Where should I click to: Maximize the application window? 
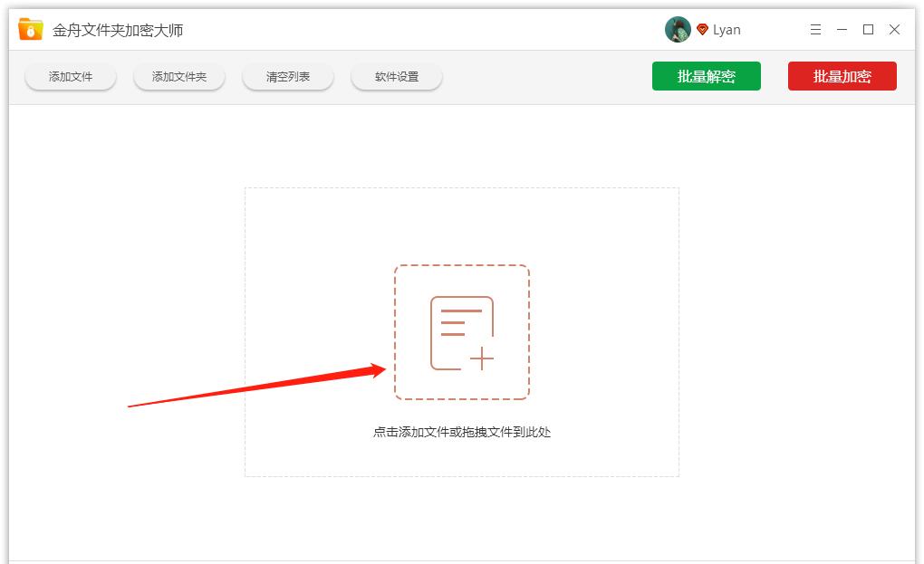tap(867, 29)
